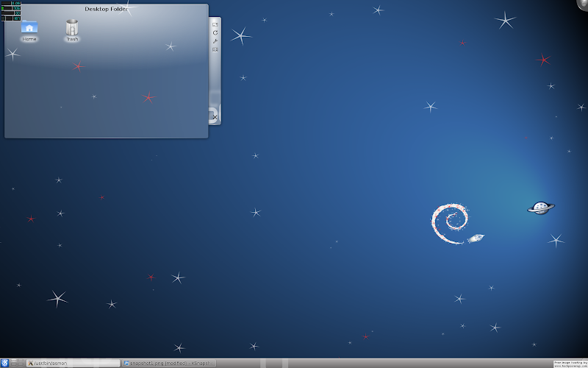Click the fourth handle icon below the wrench

pos(215,49)
